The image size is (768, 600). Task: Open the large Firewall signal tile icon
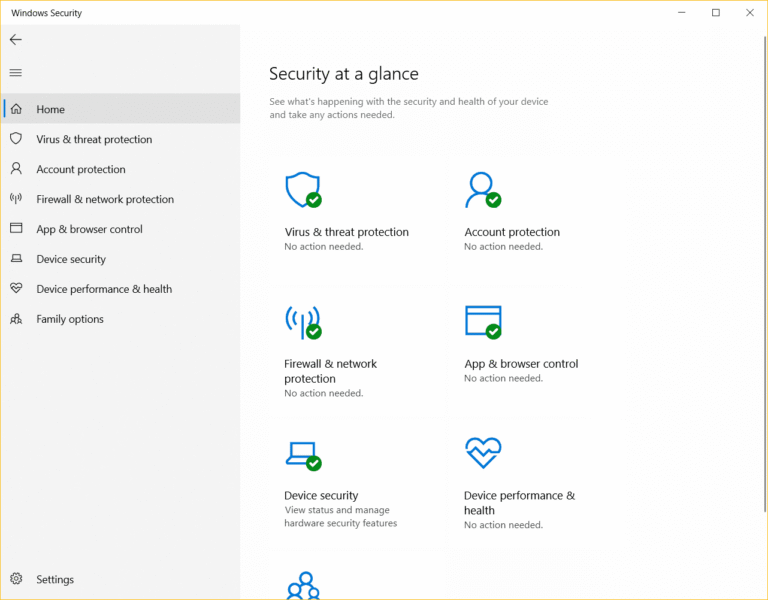(x=304, y=322)
